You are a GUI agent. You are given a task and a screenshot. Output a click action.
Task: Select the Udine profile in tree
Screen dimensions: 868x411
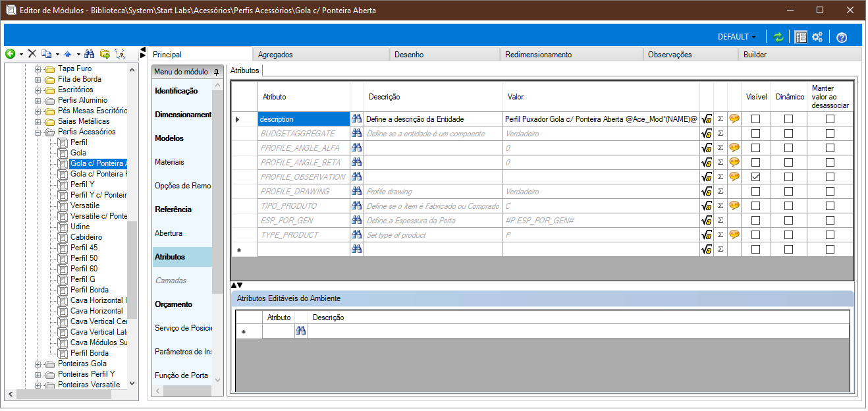click(x=80, y=227)
